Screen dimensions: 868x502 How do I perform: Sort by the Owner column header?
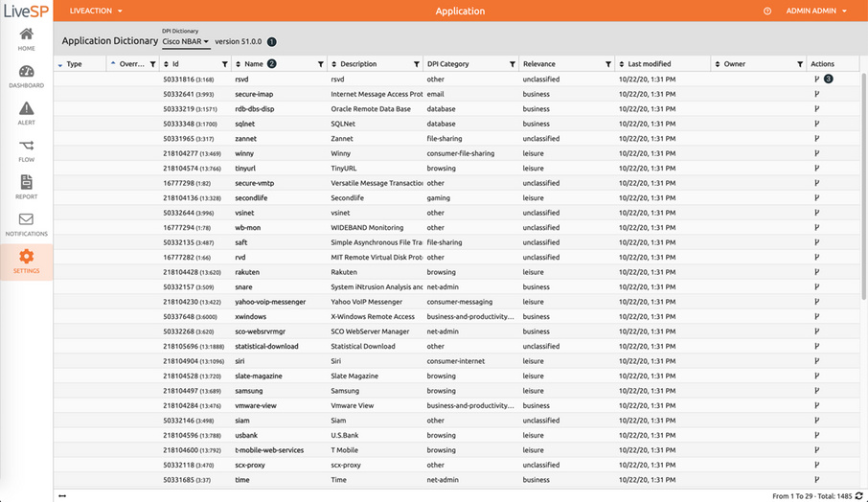coord(734,64)
